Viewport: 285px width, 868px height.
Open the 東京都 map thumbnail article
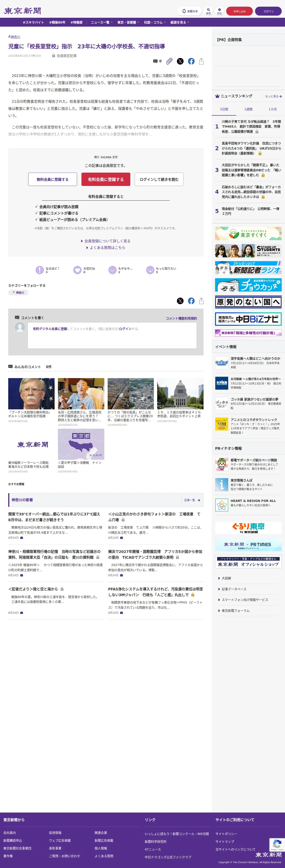(81, 444)
